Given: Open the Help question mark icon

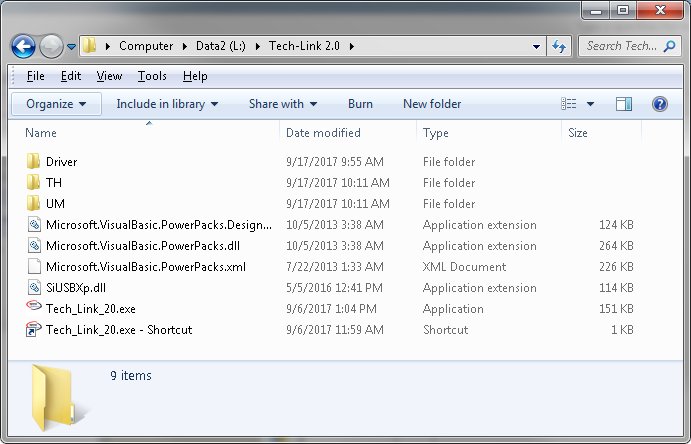Looking at the screenshot, I should (x=659, y=104).
